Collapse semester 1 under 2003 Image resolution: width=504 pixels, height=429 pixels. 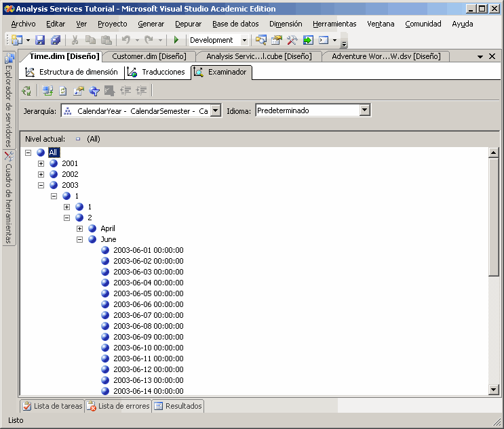tap(54, 196)
